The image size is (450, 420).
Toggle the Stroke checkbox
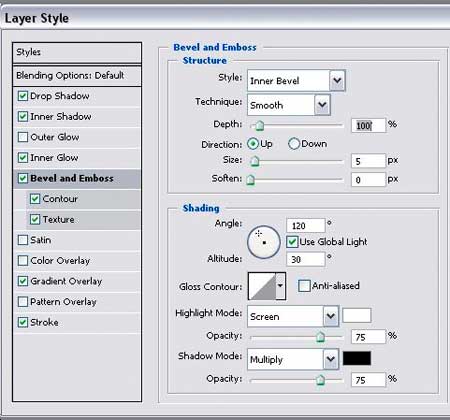(x=23, y=322)
